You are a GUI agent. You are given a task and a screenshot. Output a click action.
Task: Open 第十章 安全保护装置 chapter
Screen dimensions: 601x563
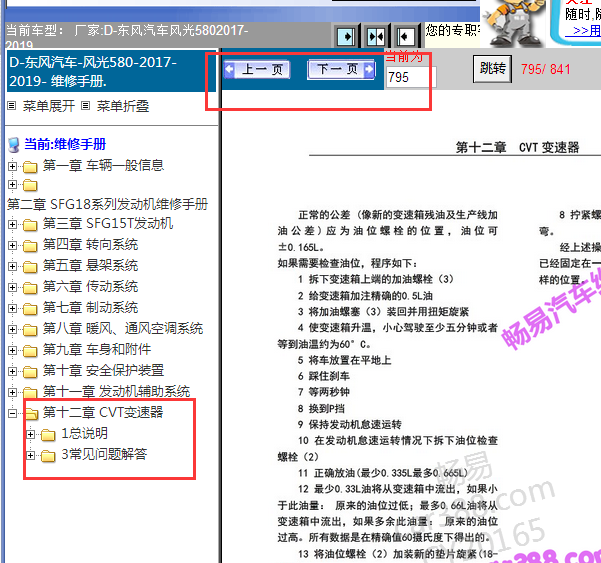103,371
